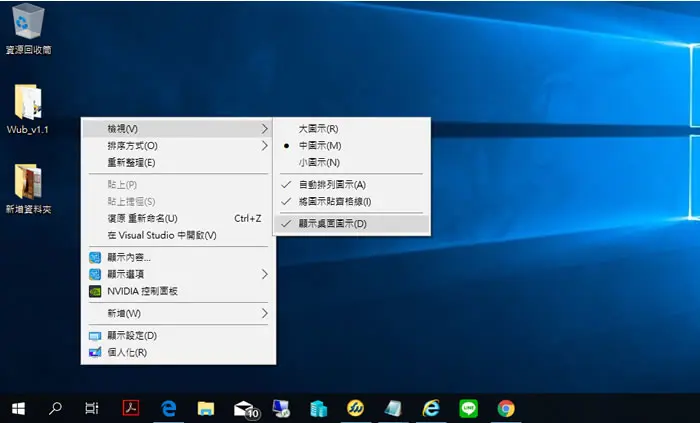Open Adobe Acrobat Reader taskbar icon
The image size is (700, 423).
point(131,408)
